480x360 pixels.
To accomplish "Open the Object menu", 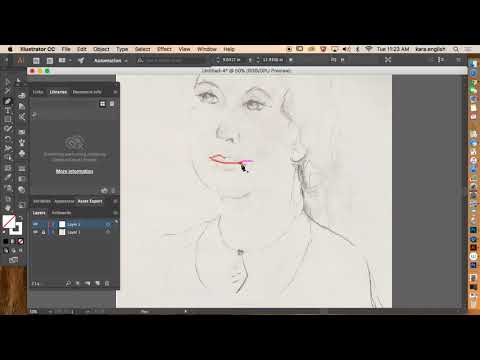I will click(x=101, y=49).
